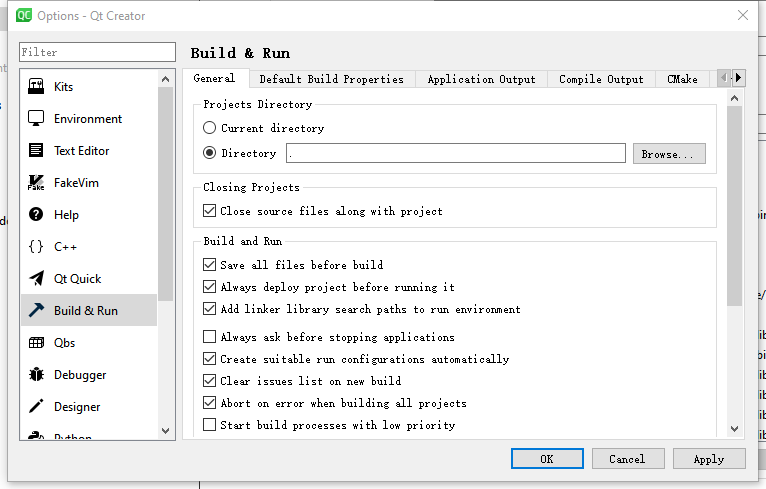The width and height of the screenshot is (766, 489).
Task: Click into the Filter search field
Action: [x=98, y=52]
